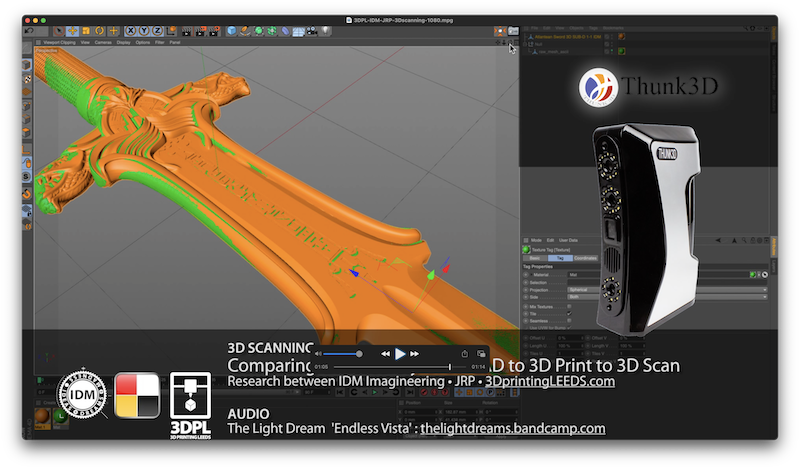Click the fast forward button

pos(415,353)
